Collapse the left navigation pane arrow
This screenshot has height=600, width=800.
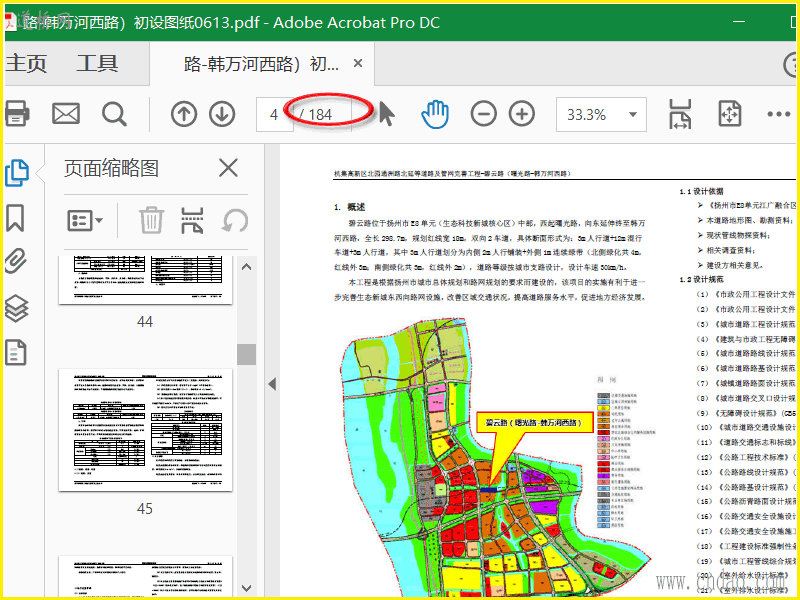point(272,384)
